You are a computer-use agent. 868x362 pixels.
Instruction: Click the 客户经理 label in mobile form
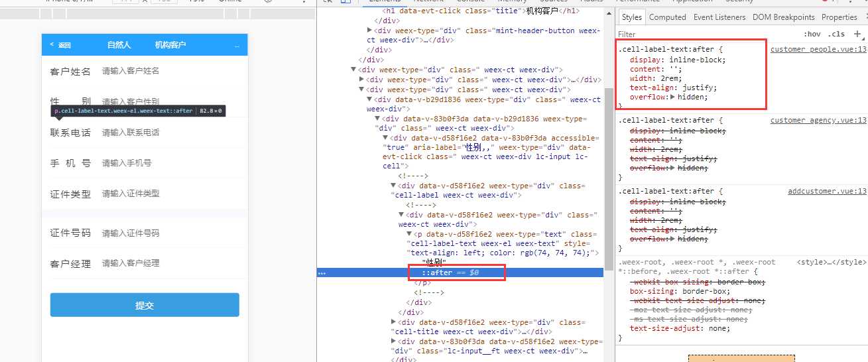pyautogui.click(x=70, y=264)
